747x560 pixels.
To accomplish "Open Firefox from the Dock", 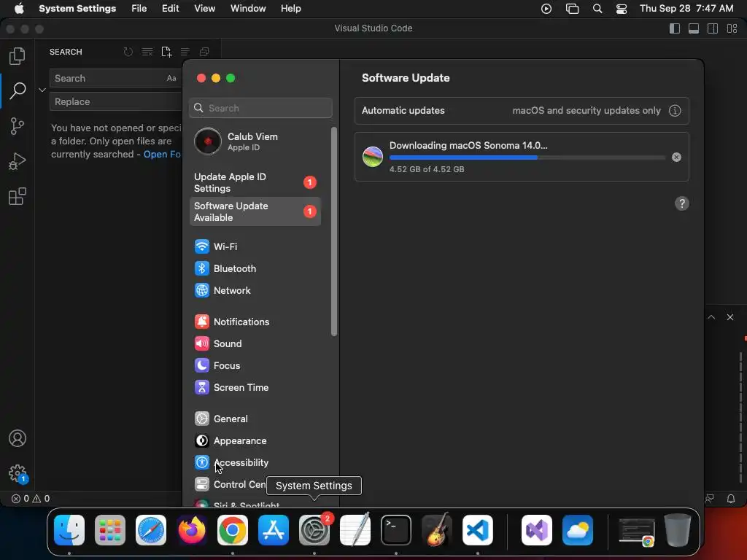I will tap(192, 530).
